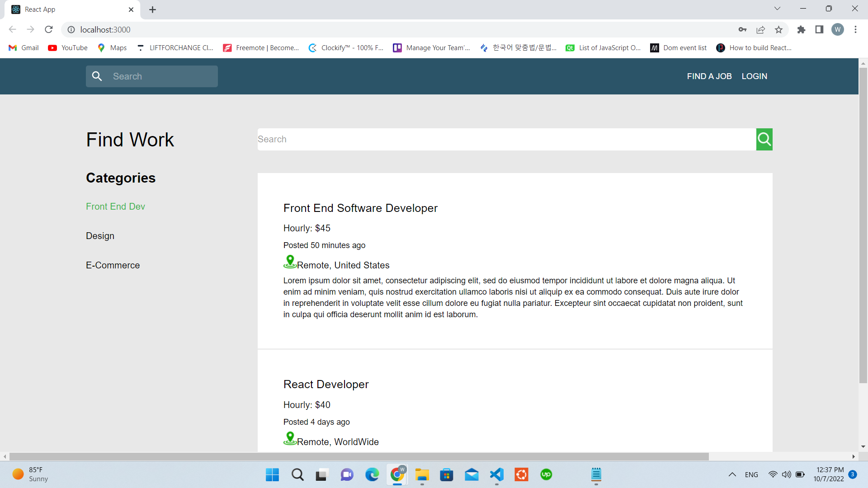This screenshot has height=488, width=868.
Task: Click the green search button icon
Action: 764,139
